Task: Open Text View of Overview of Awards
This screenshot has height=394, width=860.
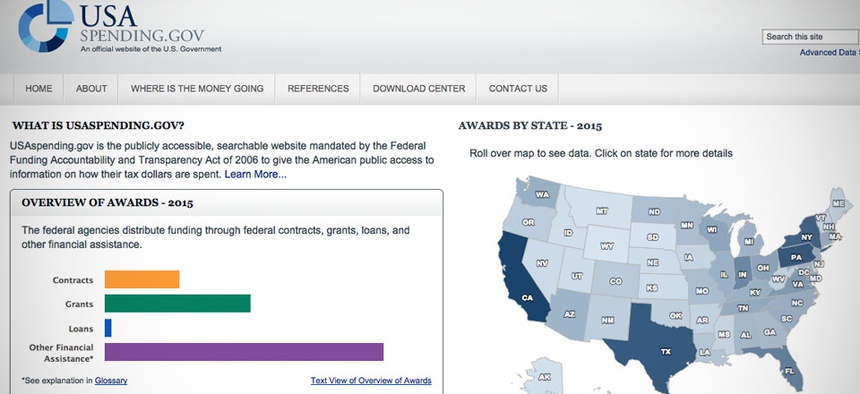Action: [371, 380]
